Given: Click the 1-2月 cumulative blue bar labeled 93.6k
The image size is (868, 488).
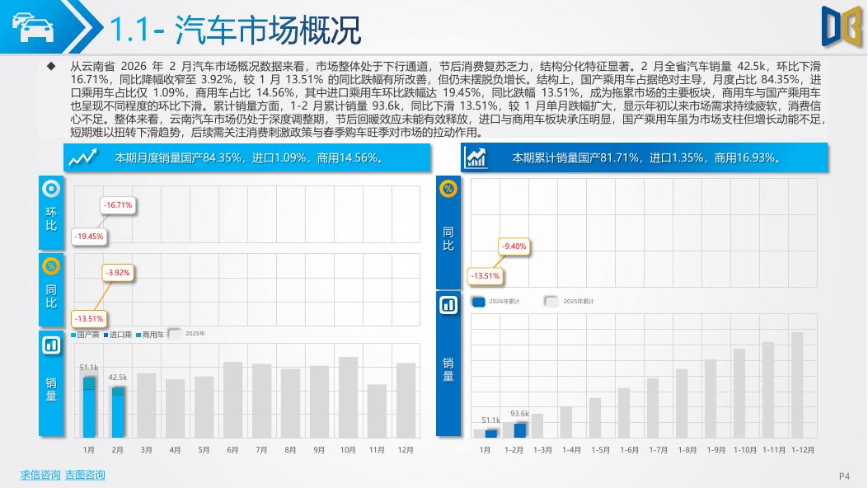Looking at the screenshot, I should [520, 430].
